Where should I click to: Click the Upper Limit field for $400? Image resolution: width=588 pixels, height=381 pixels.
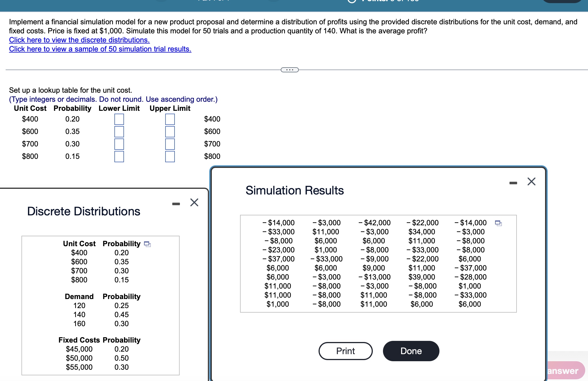pyautogui.click(x=170, y=119)
